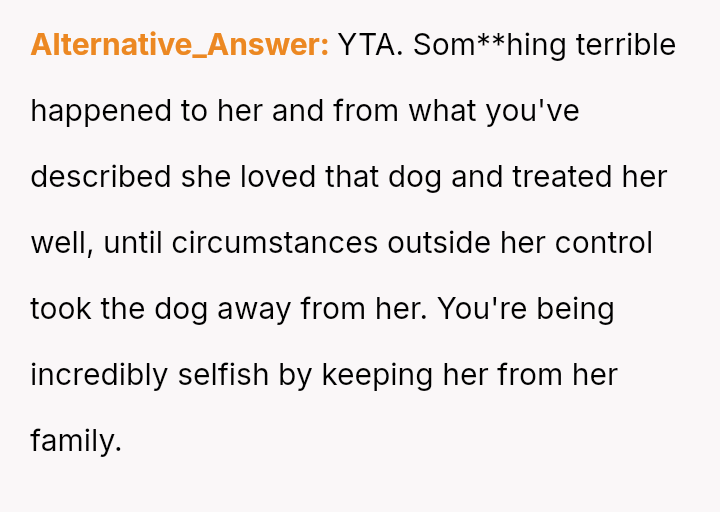Viewport: 720px width, 512px height.
Task: Open the Alternative_Answer user profile link
Action: 180,45
